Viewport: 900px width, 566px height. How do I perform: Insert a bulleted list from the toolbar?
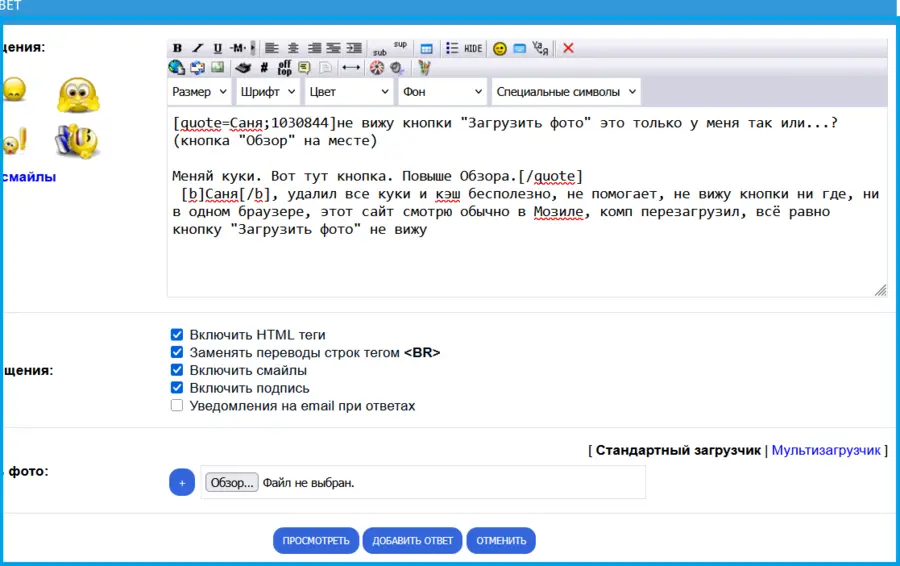[452, 48]
